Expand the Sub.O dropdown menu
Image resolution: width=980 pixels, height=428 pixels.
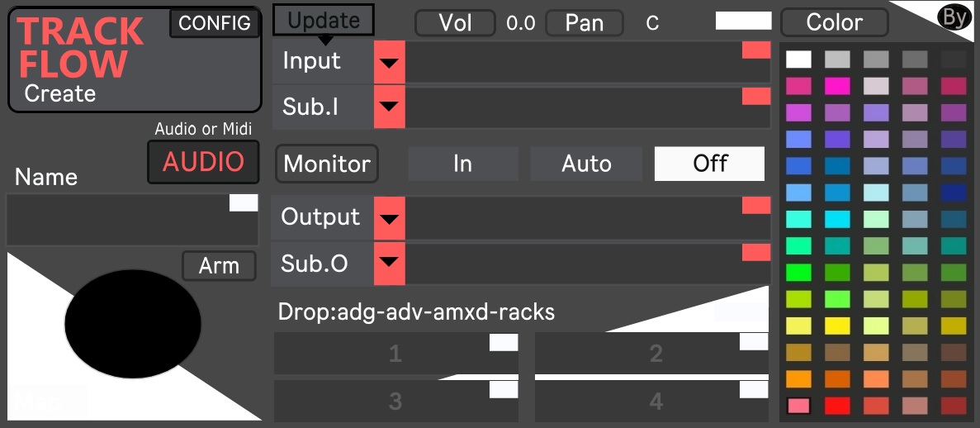coord(389,264)
